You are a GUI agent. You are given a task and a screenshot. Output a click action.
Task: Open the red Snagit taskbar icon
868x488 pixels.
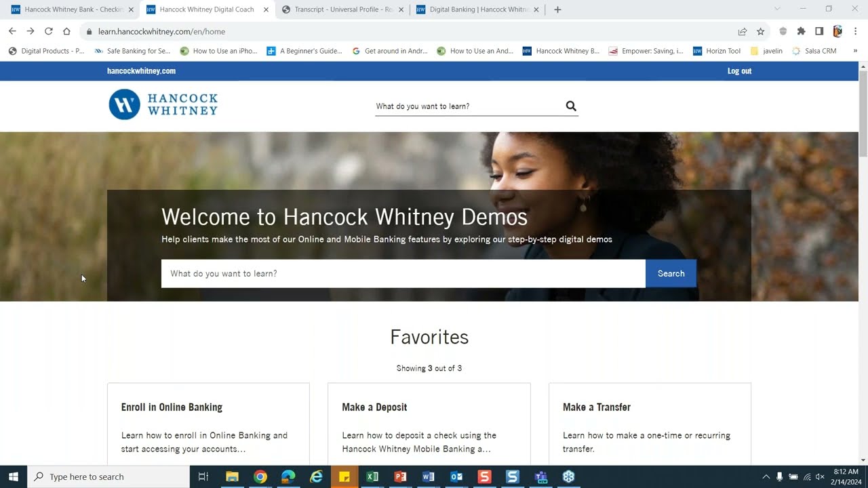coord(484,476)
